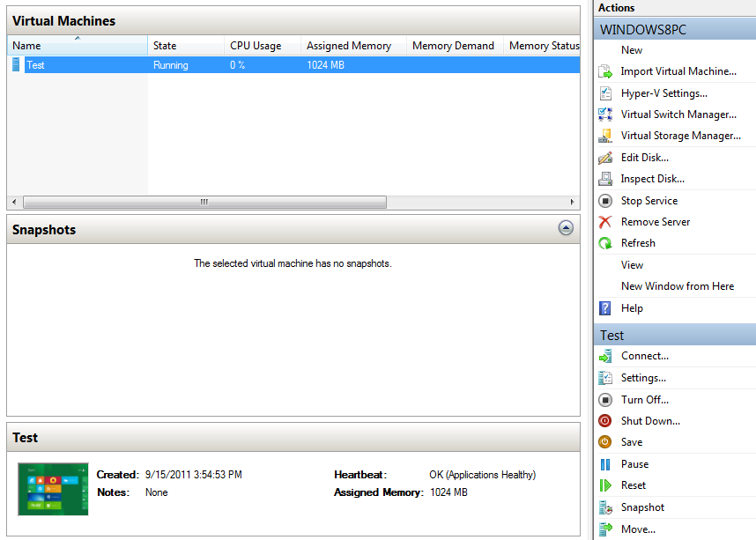756x540 pixels.
Task: Click the Import Virtual Machine icon
Action: (605, 71)
